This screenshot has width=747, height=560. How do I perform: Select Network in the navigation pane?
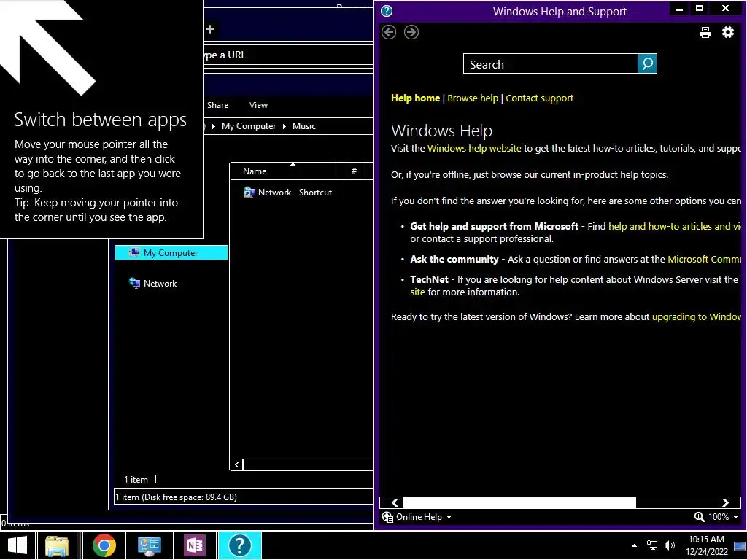point(152,284)
